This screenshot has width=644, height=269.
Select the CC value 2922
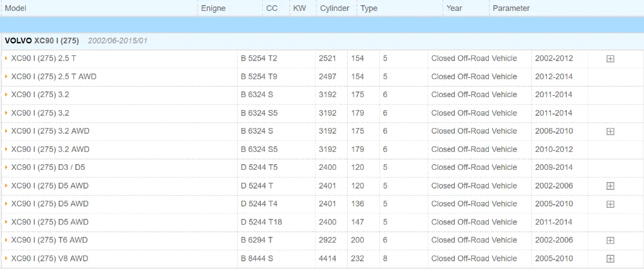327,240
